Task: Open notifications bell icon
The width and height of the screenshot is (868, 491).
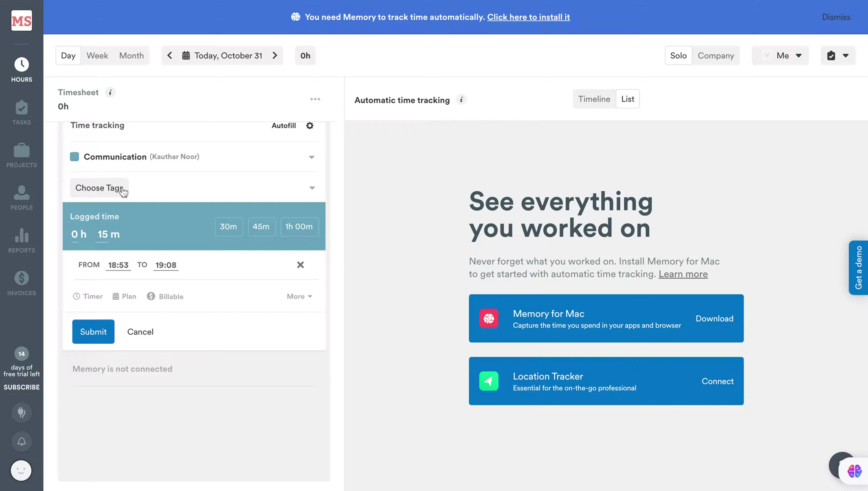Action: click(22, 441)
